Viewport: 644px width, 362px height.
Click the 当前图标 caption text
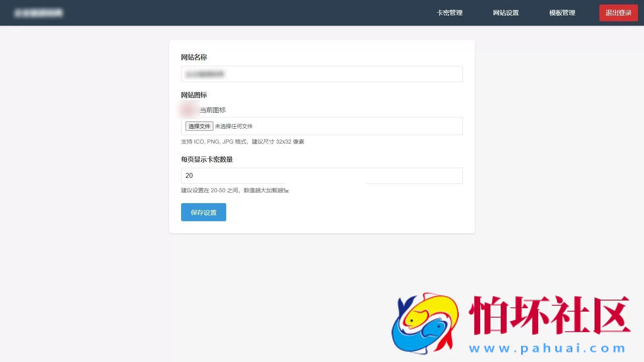tap(213, 109)
